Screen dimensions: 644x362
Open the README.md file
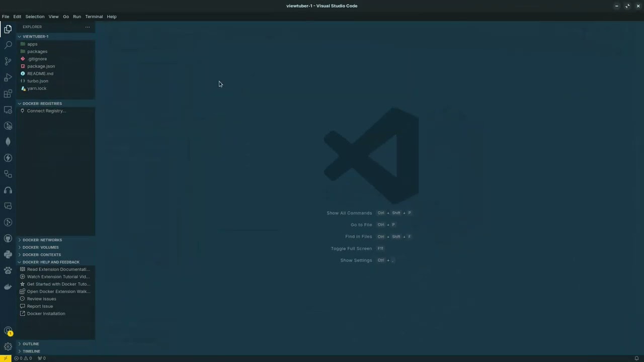[x=56, y=73]
